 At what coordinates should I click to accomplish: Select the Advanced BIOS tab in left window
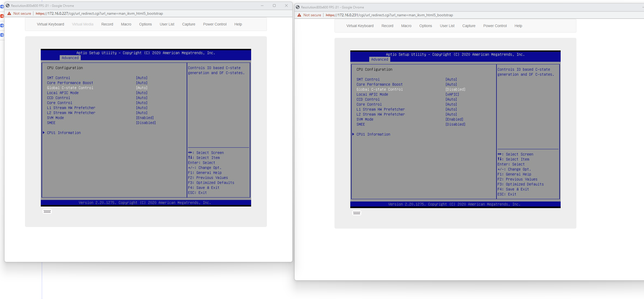pyautogui.click(x=70, y=58)
